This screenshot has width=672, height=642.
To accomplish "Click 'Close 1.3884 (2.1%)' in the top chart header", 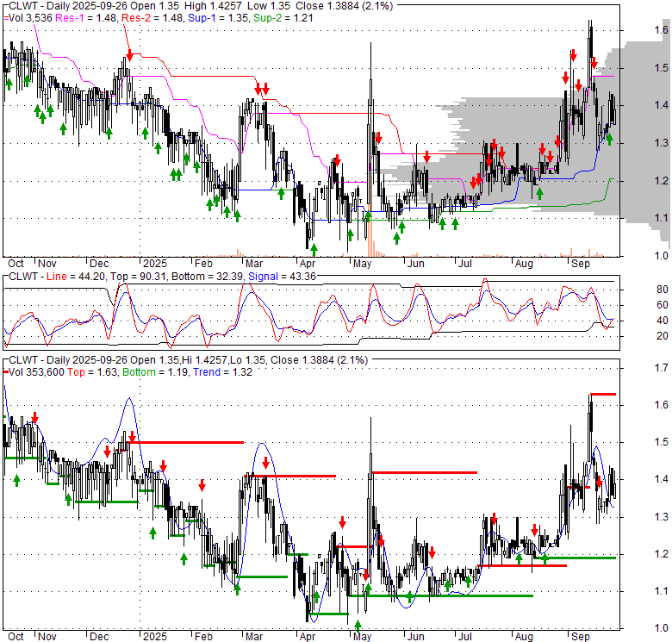I will tap(344, 6).
